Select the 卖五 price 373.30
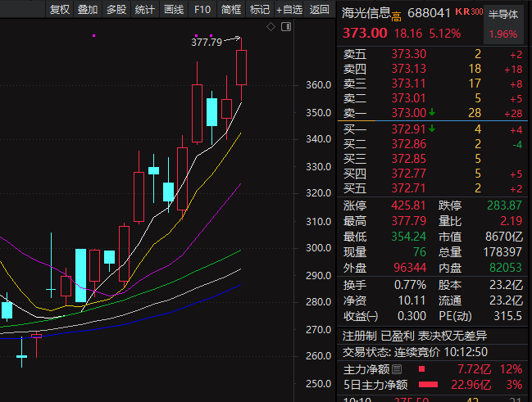 [408, 54]
